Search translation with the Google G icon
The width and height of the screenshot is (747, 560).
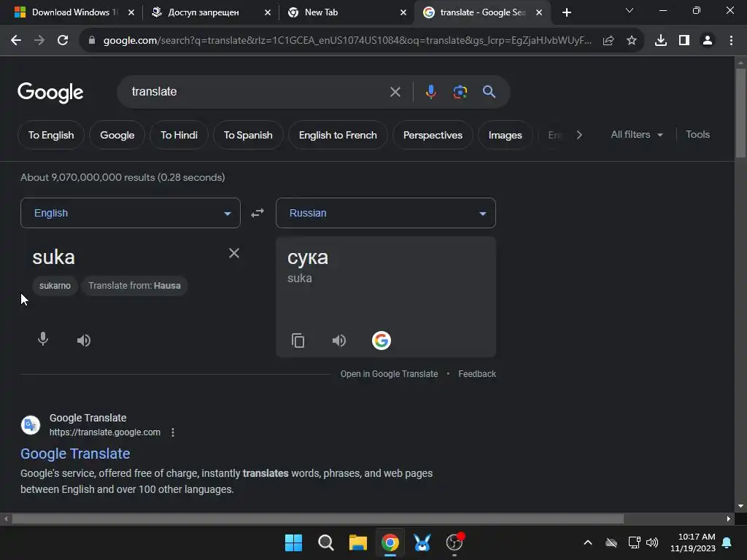click(x=381, y=341)
